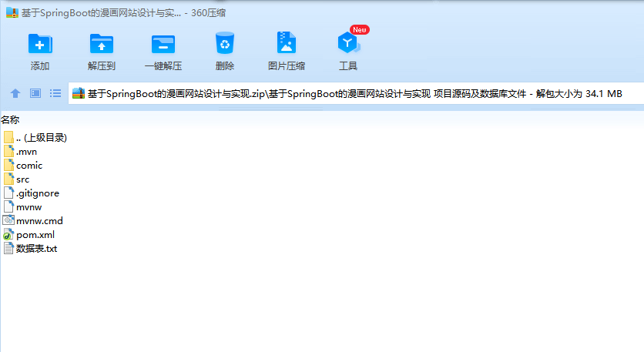This screenshot has height=352, width=644.
Task: Click the 名称 column header
Action: [10, 119]
